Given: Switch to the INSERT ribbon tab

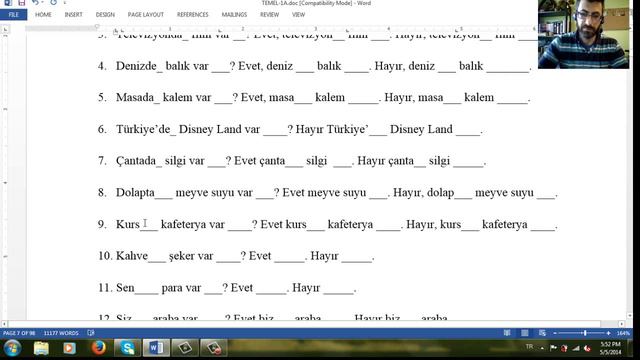Looking at the screenshot, I should (x=73, y=15).
